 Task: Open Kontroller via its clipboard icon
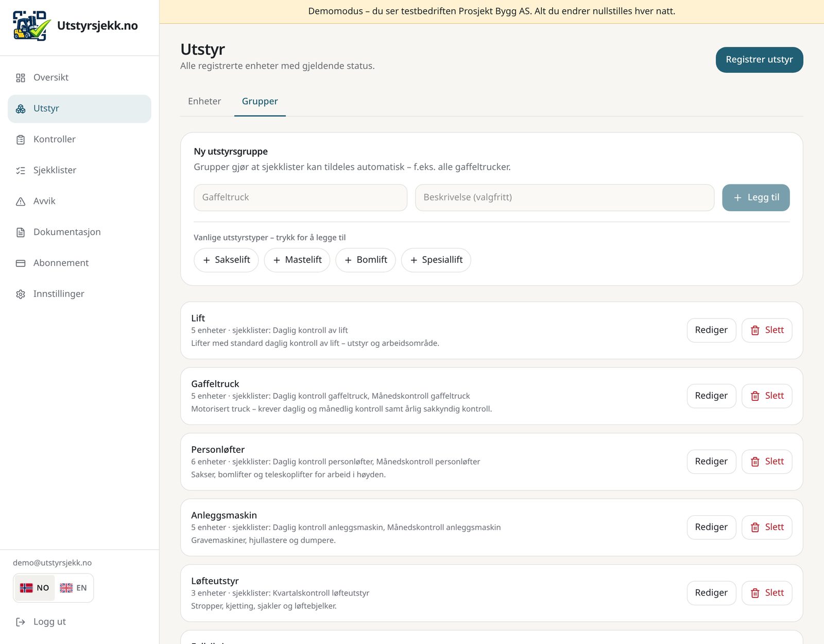pyautogui.click(x=21, y=140)
